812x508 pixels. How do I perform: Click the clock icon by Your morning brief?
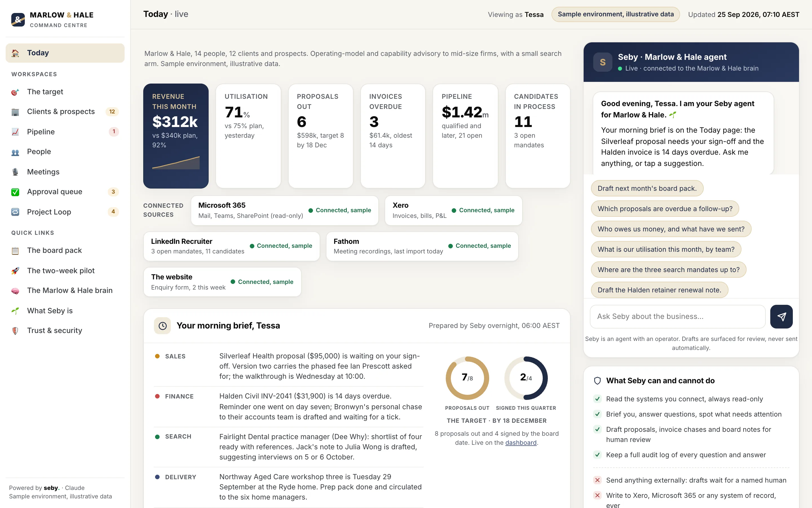pyautogui.click(x=162, y=326)
